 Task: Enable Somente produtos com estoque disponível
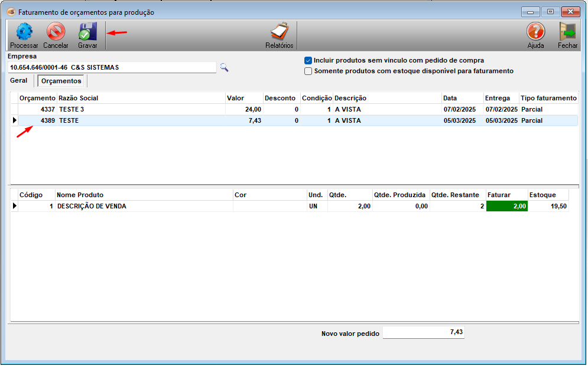(308, 71)
